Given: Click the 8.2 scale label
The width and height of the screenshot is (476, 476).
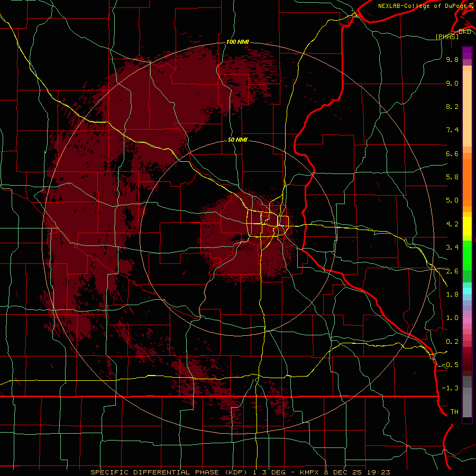Looking at the screenshot, I should 452,106.
